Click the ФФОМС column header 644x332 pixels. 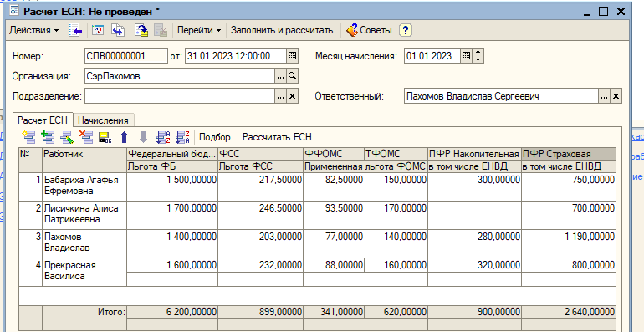click(x=334, y=154)
